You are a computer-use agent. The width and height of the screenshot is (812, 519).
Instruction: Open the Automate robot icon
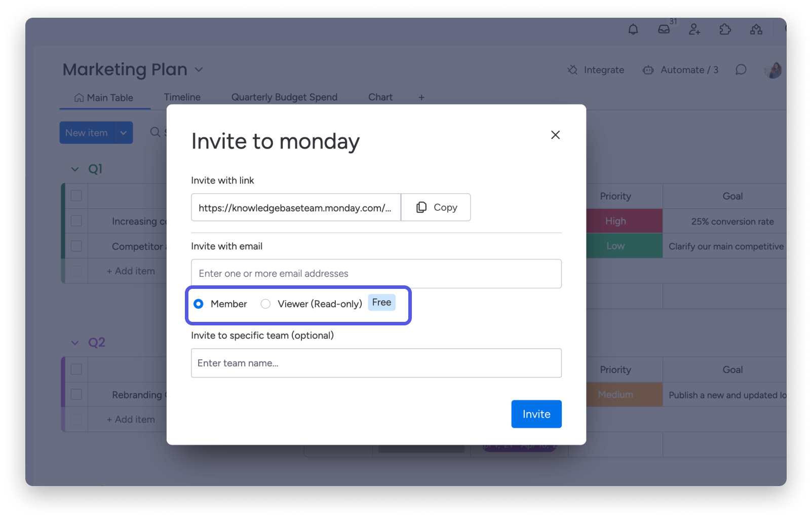tap(648, 69)
